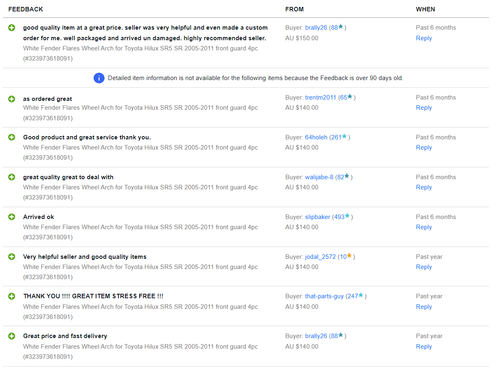Click the AU $150.00 price
The width and height of the screenshot is (500, 373).
(302, 38)
